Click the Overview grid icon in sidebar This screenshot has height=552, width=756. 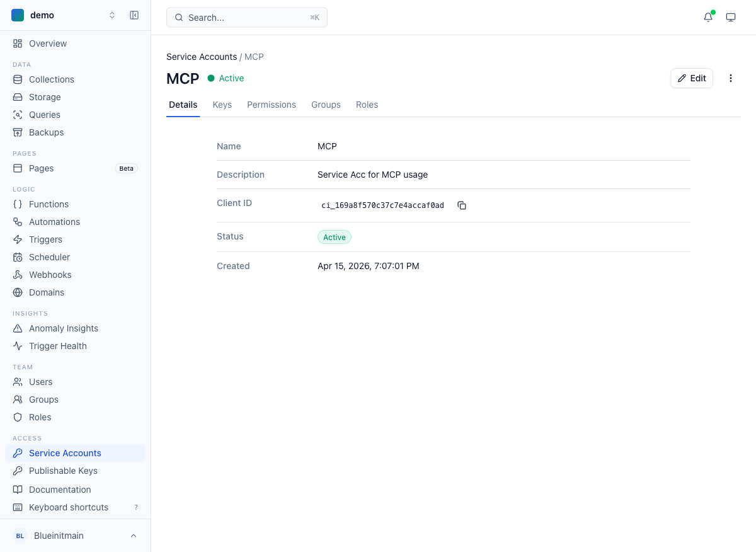click(18, 43)
